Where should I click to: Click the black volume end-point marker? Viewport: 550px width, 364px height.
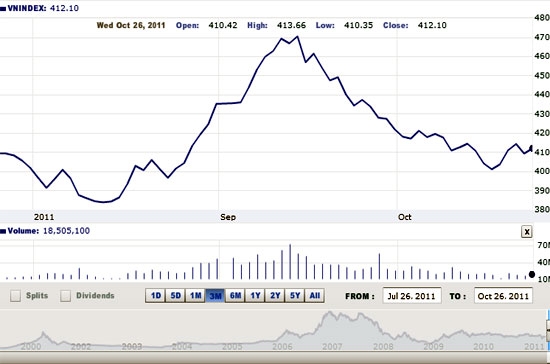[x=532, y=275]
